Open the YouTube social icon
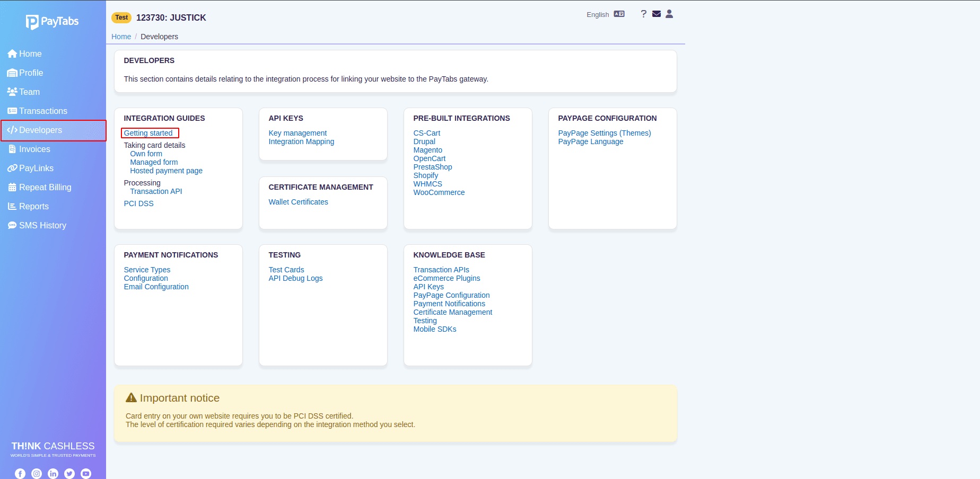 tap(86, 474)
